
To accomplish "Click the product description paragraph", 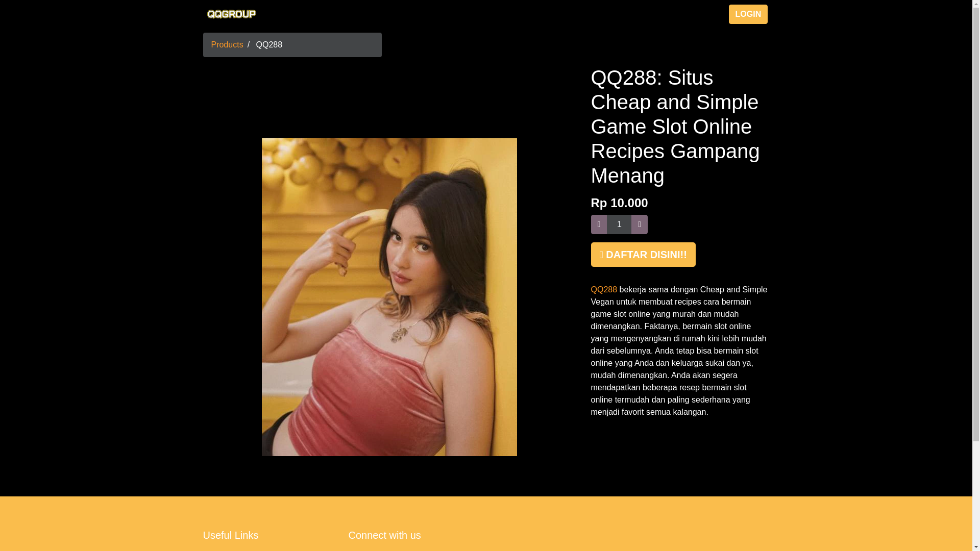I will [x=679, y=351].
